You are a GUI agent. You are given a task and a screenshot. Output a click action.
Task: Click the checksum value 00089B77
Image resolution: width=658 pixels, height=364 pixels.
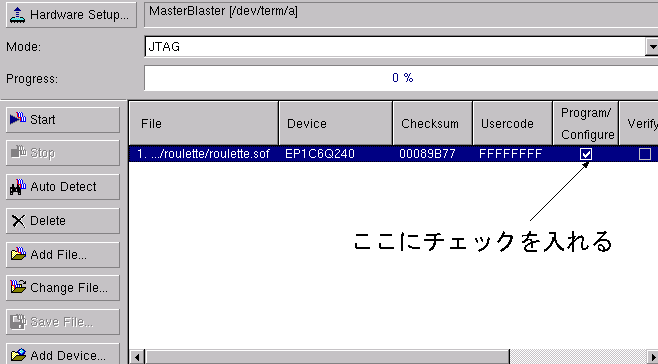click(x=427, y=154)
